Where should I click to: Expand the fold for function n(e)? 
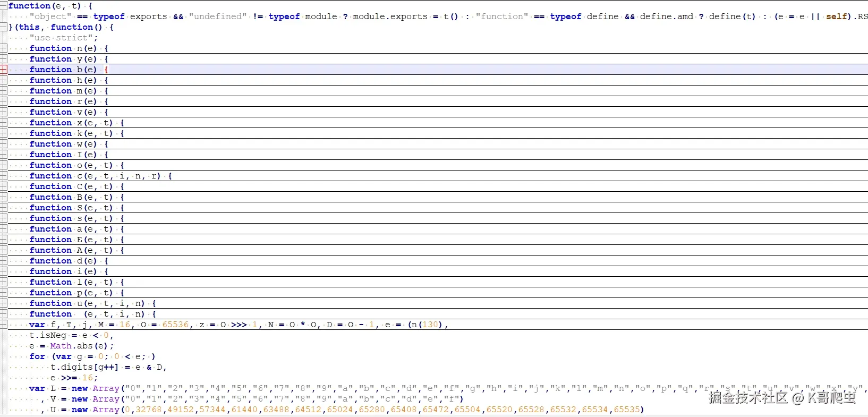coord(4,48)
